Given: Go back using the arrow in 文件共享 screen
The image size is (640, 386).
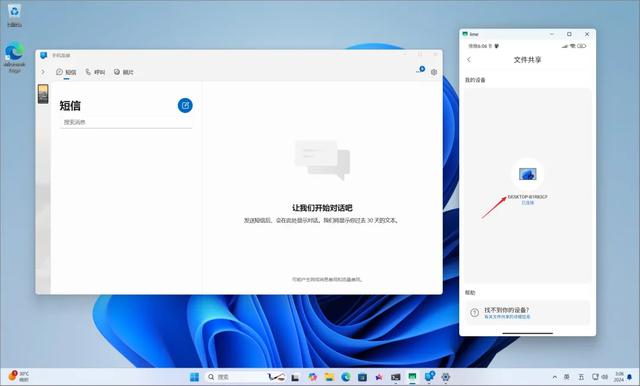Looking at the screenshot, I should [469, 60].
